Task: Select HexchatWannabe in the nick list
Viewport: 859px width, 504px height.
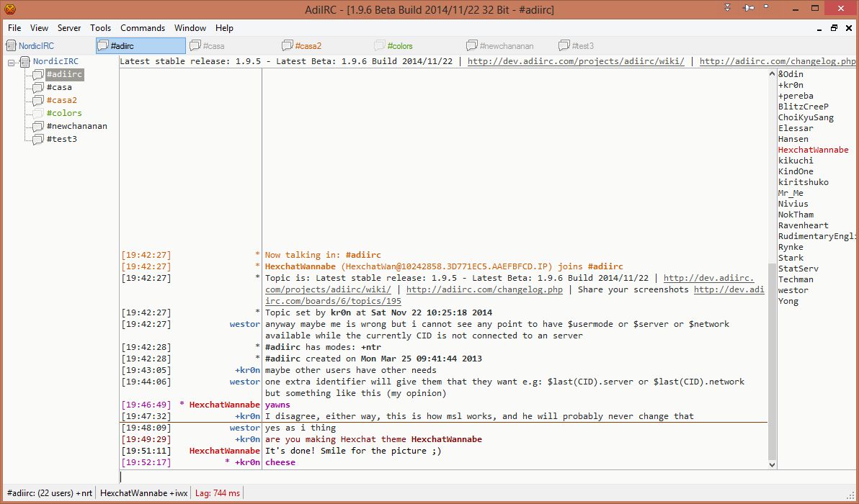Action: coord(814,150)
